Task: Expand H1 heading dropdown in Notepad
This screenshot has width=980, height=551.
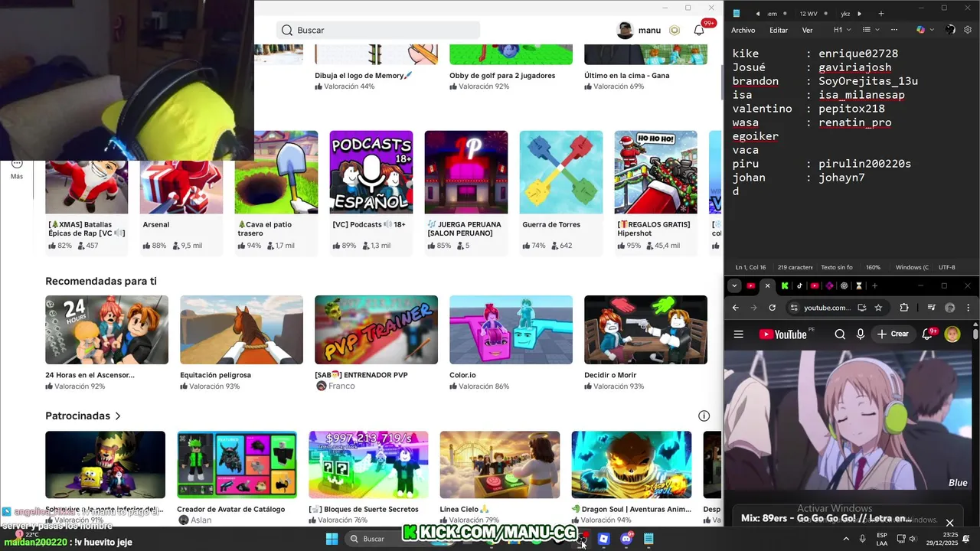Action: pos(841,30)
